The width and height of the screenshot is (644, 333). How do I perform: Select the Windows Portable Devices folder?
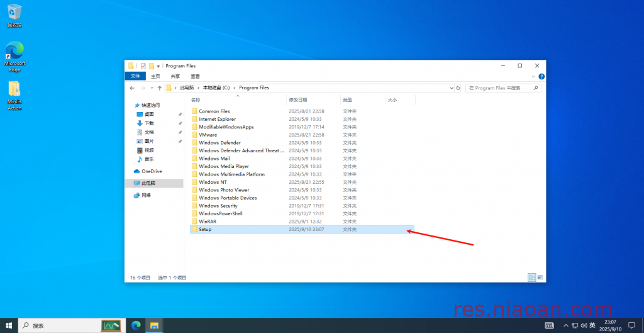point(303,198)
